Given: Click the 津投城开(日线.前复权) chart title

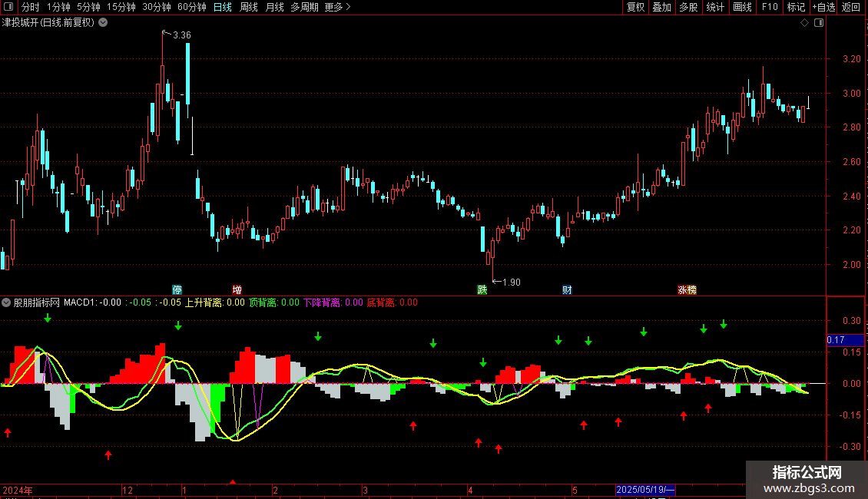Looking at the screenshot, I should point(48,23).
